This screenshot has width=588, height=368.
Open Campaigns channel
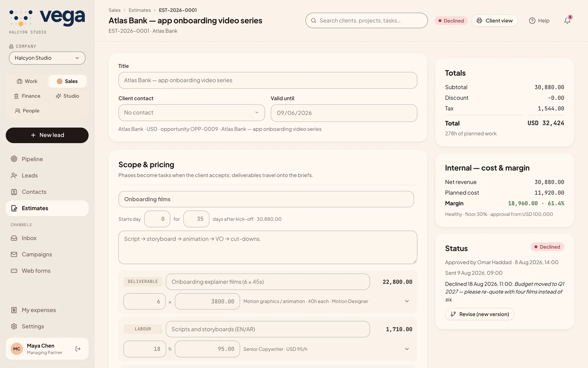click(47, 254)
